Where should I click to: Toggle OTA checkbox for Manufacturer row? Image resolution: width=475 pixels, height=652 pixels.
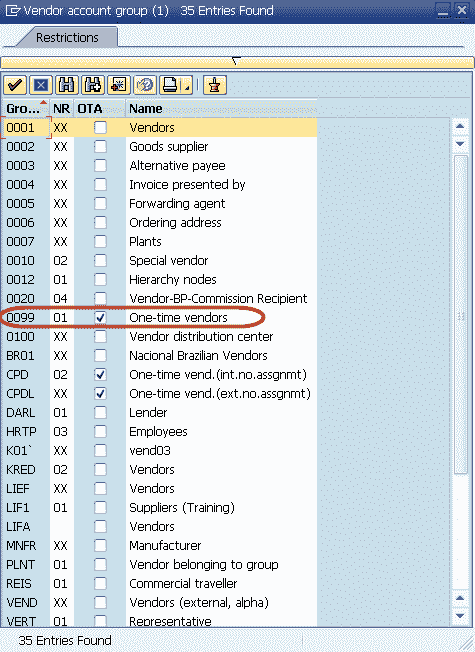tap(100, 546)
